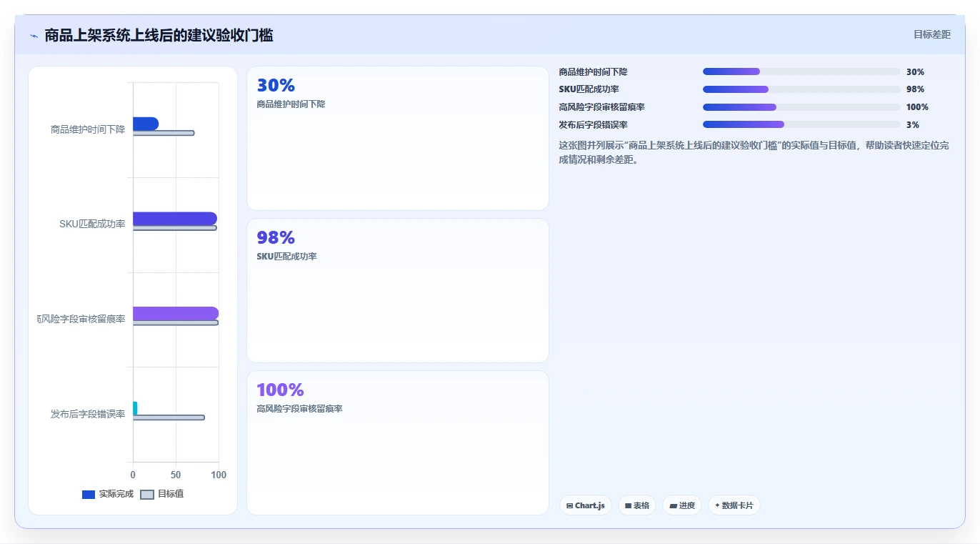Click the 发布后字段错误率 label in progress list
980x544 pixels.
(593, 124)
